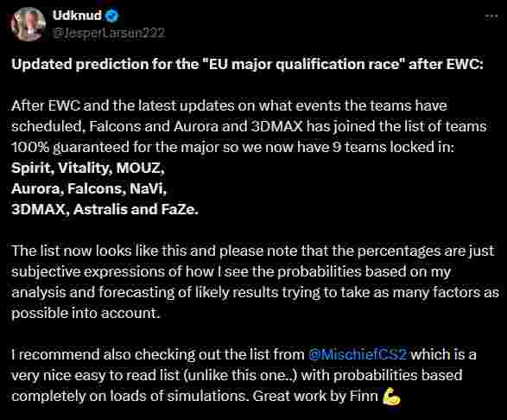
Task: Click the blue verified badge
Action: click(x=112, y=16)
